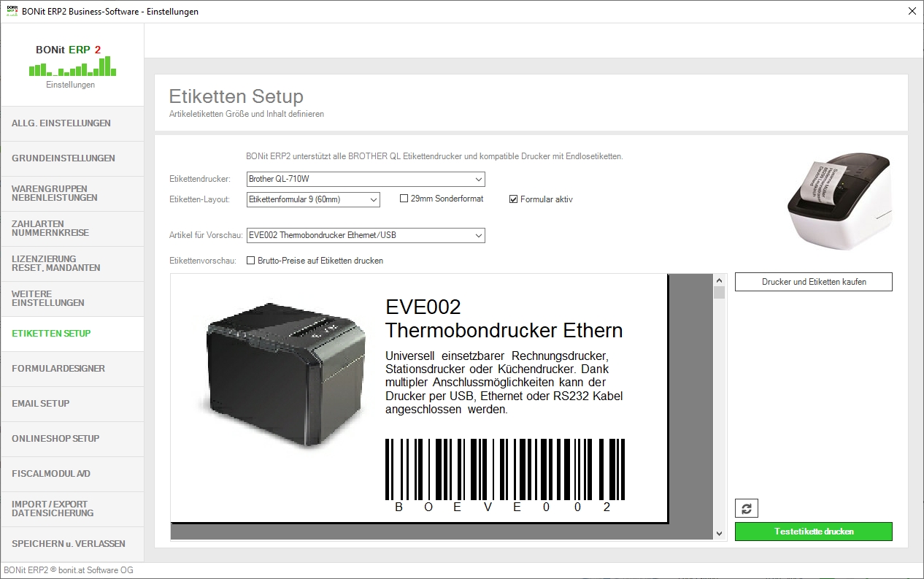Select ZAHLARTEN NUMMERNKREISE menu item
This screenshot has height=579, width=924.
pyautogui.click(x=72, y=229)
